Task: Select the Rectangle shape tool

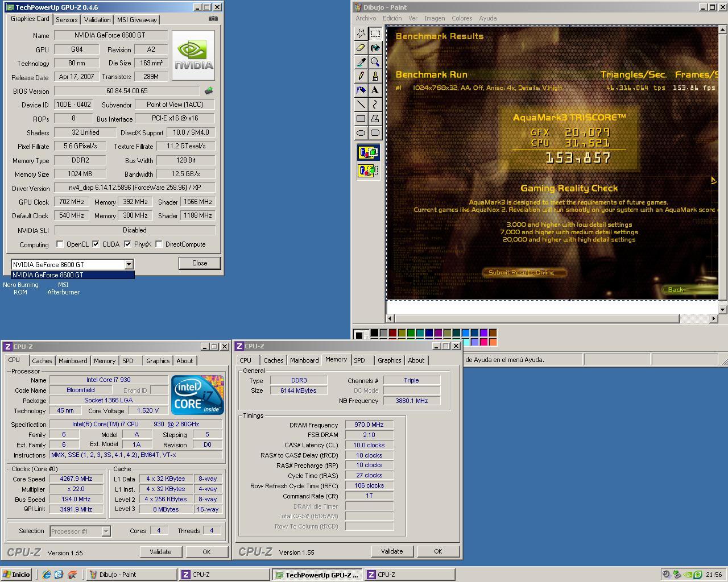Action: pos(361,119)
